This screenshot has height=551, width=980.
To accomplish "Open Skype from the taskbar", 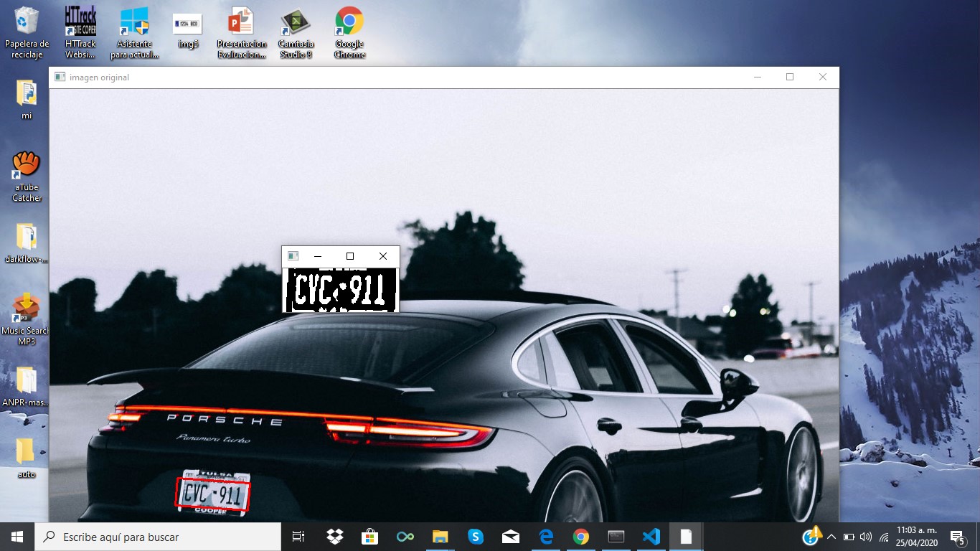I will pos(475,537).
